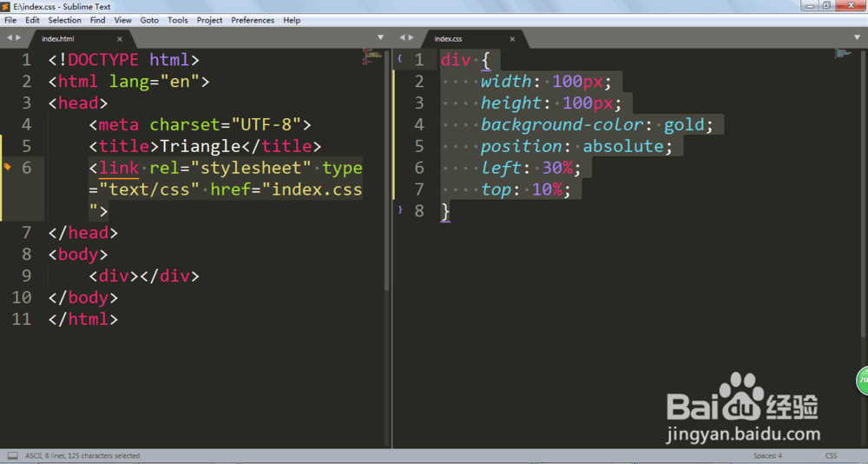Open the Project menu
Screen dimensions: 868x464
pyautogui.click(x=209, y=20)
